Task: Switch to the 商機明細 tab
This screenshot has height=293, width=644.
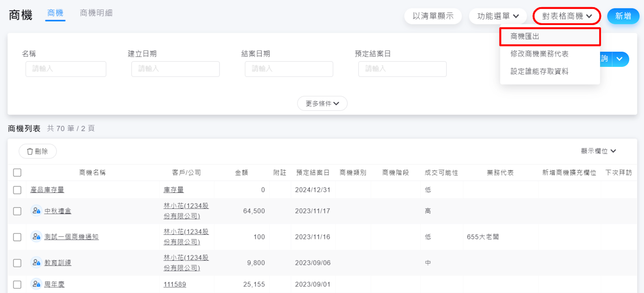Action: pos(96,13)
